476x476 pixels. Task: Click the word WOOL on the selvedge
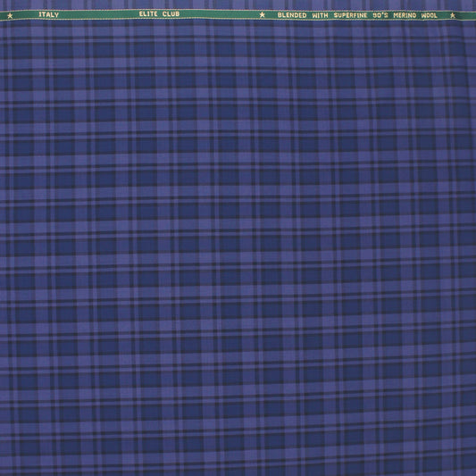coord(430,15)
